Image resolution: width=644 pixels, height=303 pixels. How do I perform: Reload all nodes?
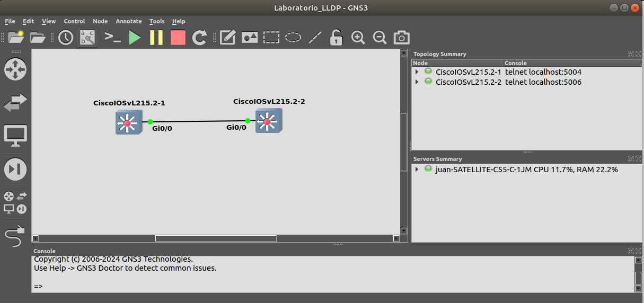pyautogui.click(x=199, y=37)
